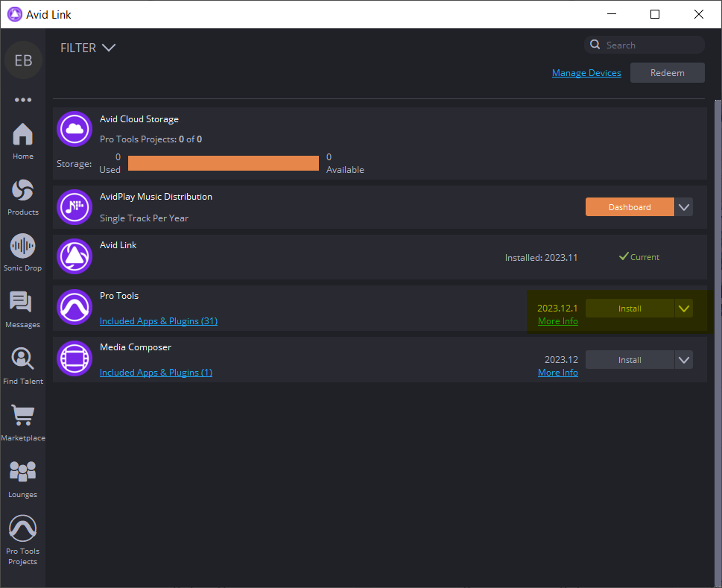Expand the FILTER dropdown

coord(88,48)
